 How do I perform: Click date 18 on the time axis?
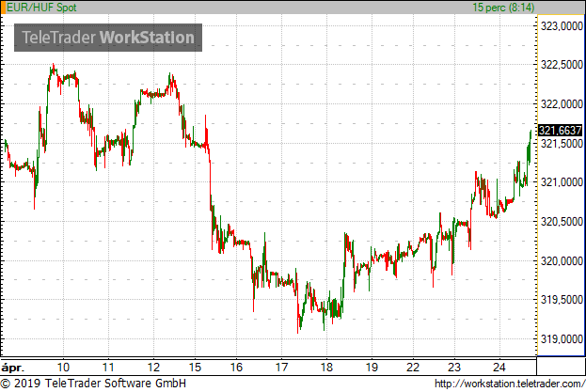coord(326,368)
